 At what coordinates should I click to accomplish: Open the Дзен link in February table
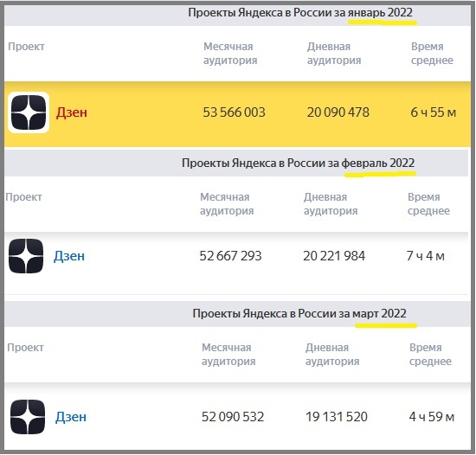click(x=69, y=256)
